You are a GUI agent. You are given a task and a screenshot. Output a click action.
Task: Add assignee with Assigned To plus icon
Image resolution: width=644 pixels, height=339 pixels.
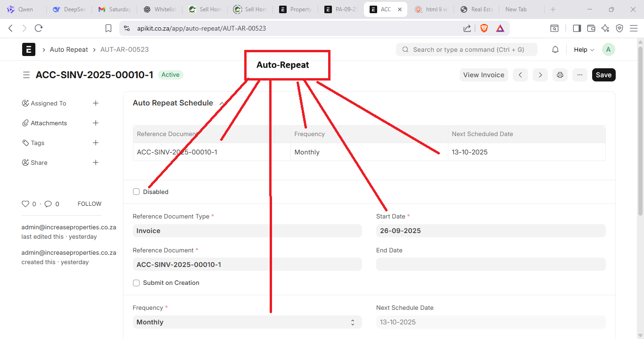[x=96, y=103]
